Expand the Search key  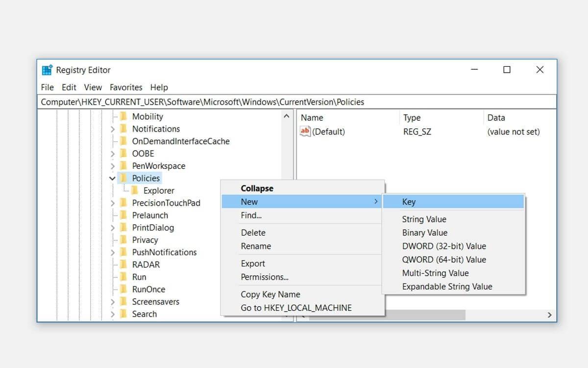click(x=112, y=314)
